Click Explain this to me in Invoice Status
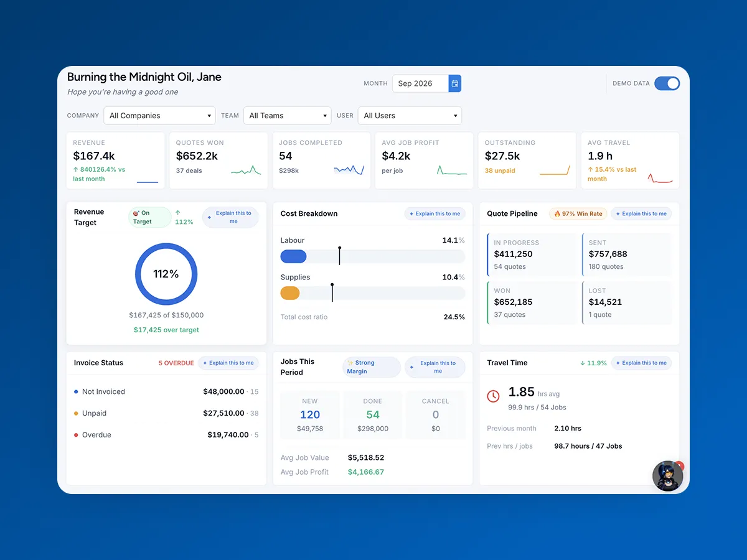747x560 pixels. pyautogui.click(x=228, y=363)
